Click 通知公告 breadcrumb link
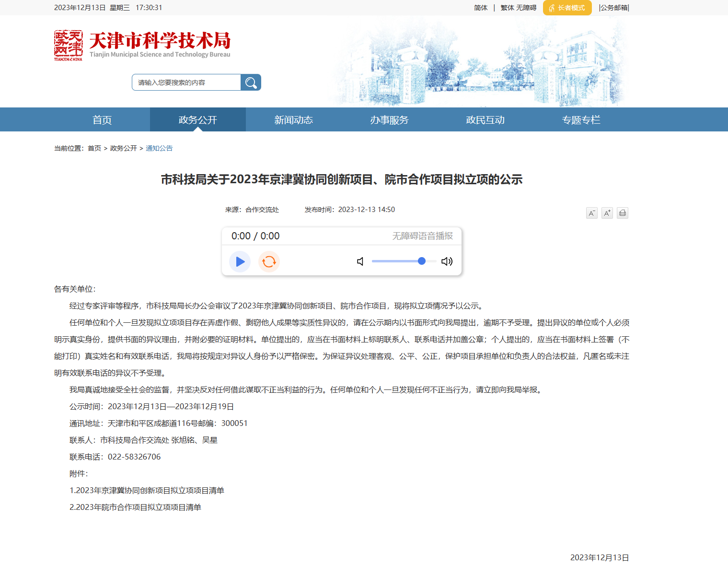 pyautogui.click(x=159, y=148)
